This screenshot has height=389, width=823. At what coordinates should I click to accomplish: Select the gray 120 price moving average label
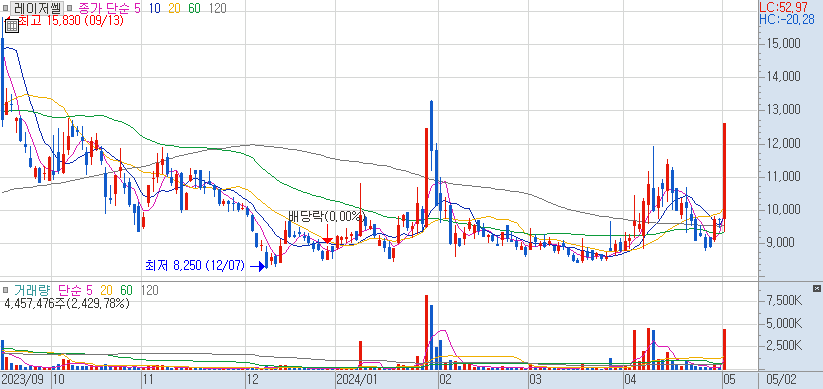coord(217,8)
